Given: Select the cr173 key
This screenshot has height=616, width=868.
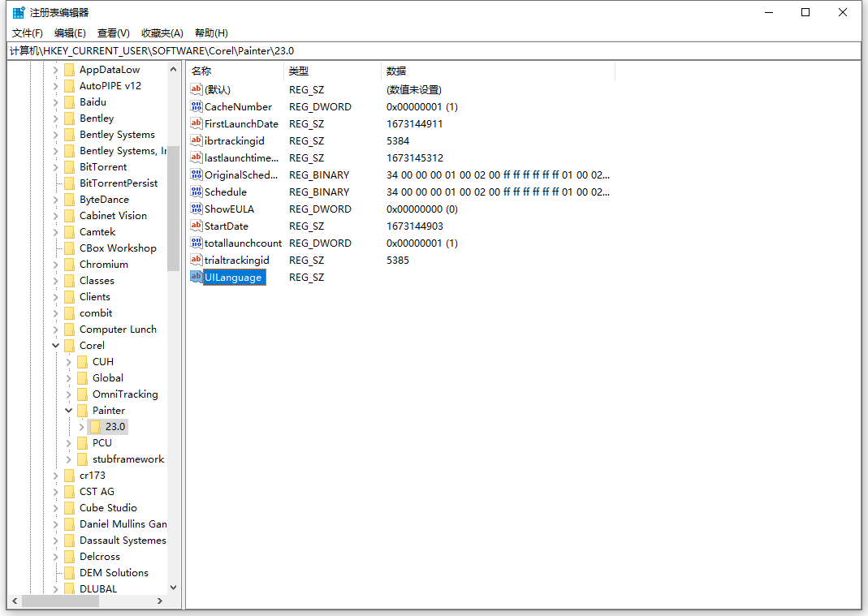Looking at the screenshot, I should coord(93,476).
